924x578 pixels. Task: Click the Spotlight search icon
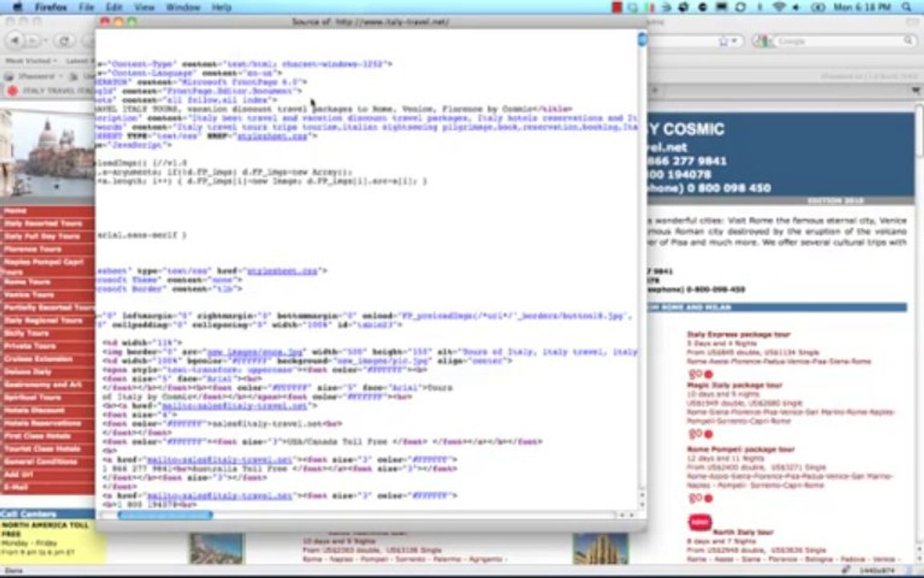point(907,7)
